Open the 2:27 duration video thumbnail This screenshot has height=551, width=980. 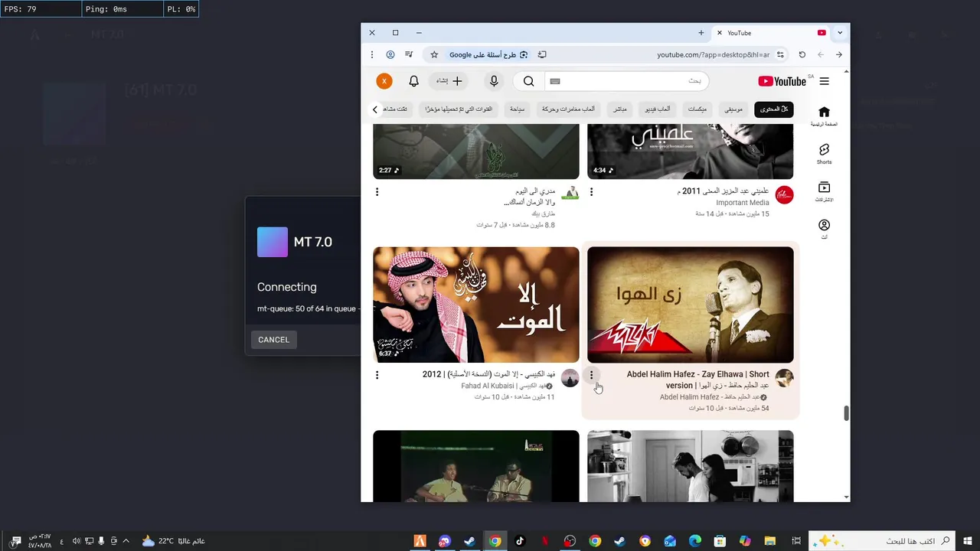(x=476, y=152)
